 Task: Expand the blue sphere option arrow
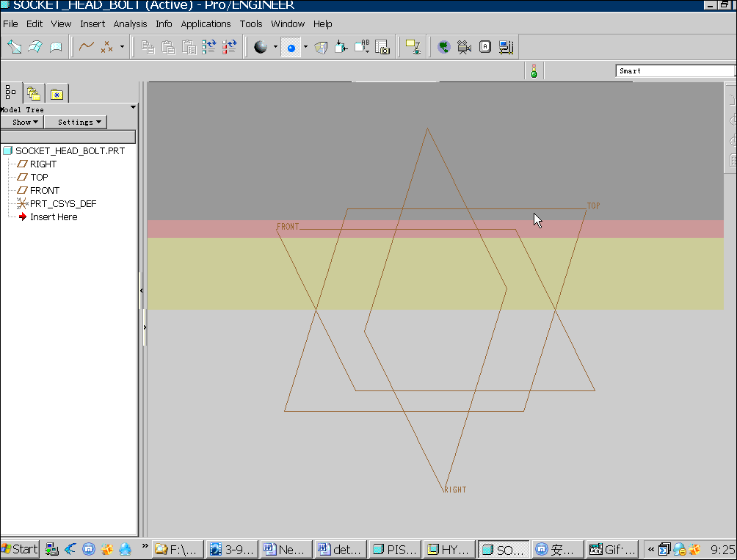click(x=305, y=47)
